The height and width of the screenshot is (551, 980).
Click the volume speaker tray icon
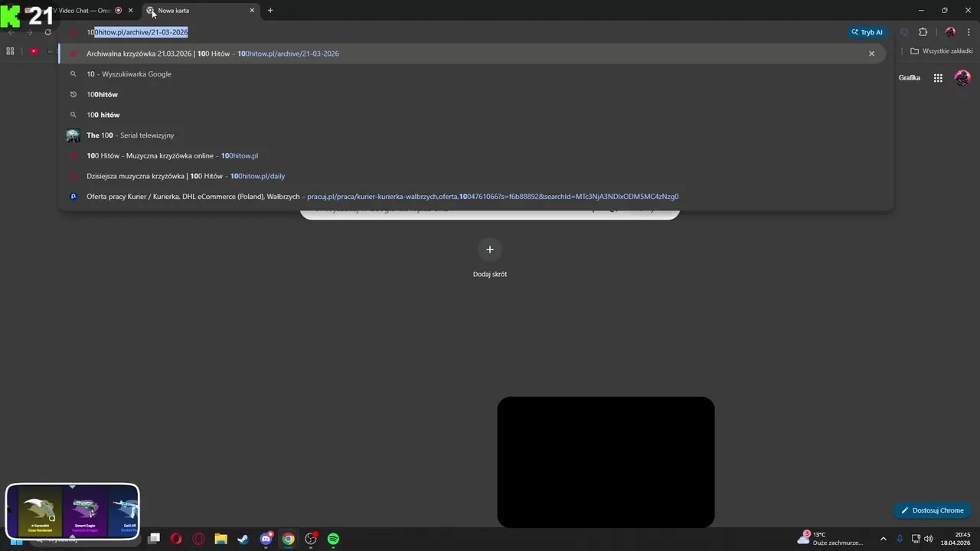click(x=929, y=539)
